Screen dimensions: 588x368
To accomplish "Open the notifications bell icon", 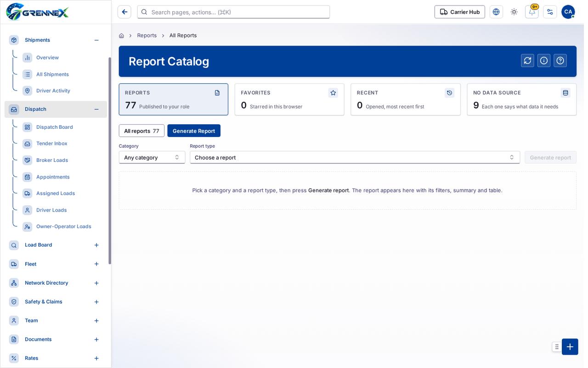I will [x=532, y=12].
